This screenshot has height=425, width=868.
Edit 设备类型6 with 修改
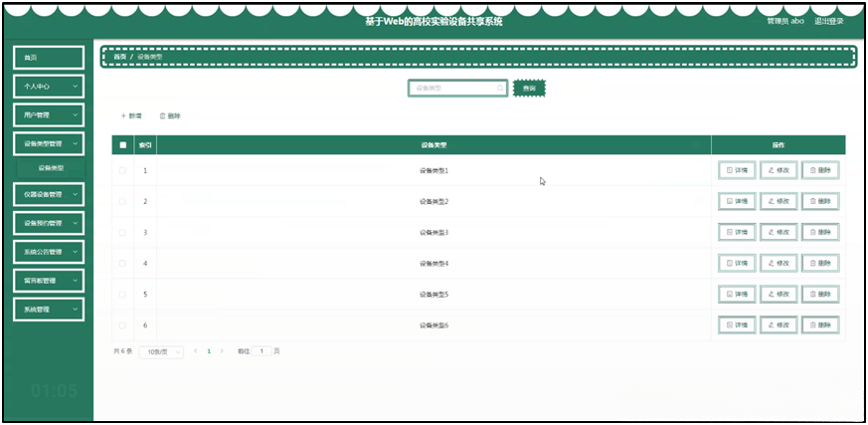[779, 324]
